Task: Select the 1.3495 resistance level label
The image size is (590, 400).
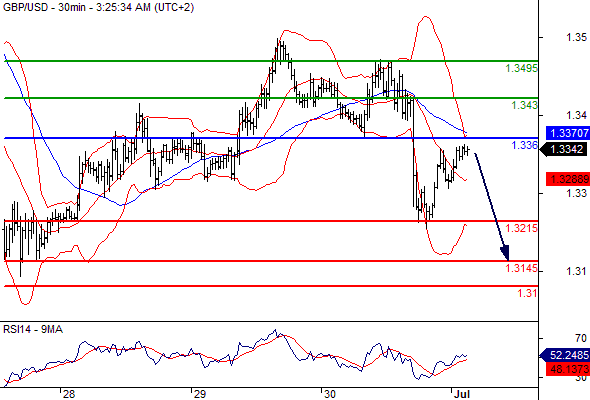Action: (522, 68)
